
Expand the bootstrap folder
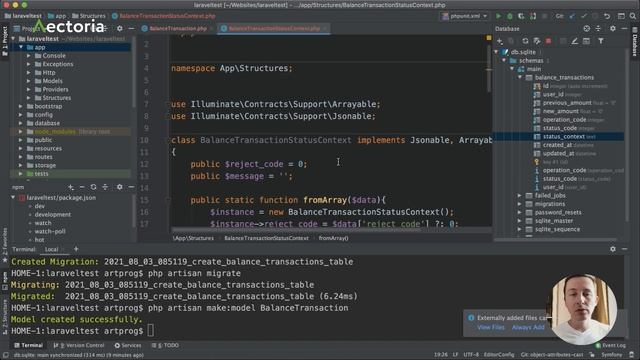[21, 106]
